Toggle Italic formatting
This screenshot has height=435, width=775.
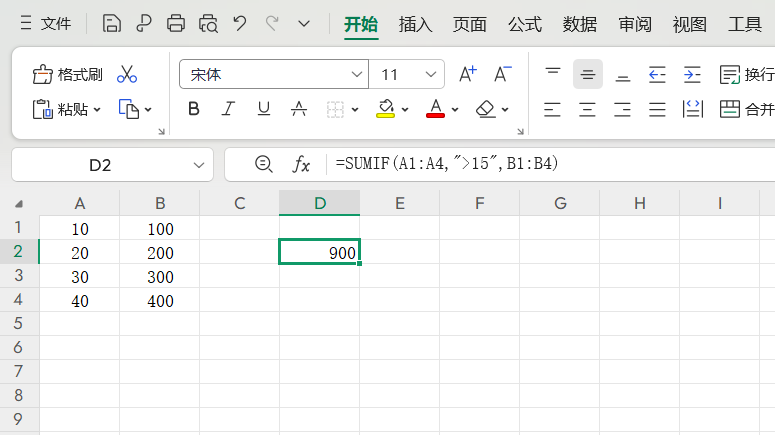(x=228, y=109)
